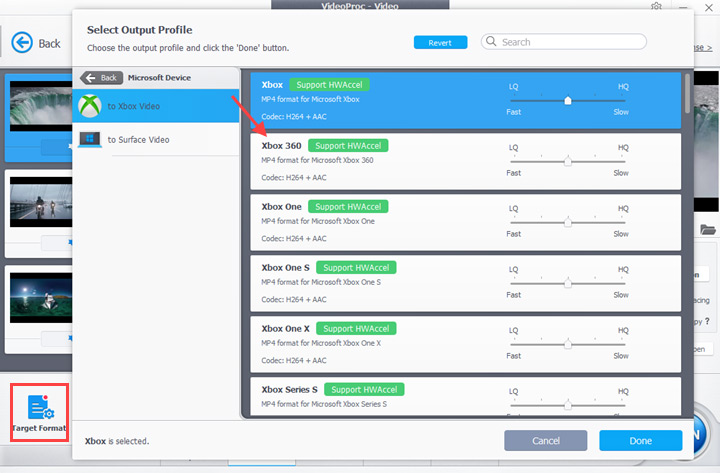Adjust the Xbox One S quality slider

568,283
